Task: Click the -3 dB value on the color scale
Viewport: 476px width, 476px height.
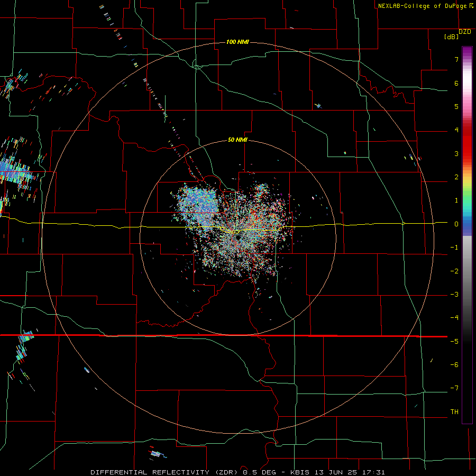Action: tap(454, 295)
